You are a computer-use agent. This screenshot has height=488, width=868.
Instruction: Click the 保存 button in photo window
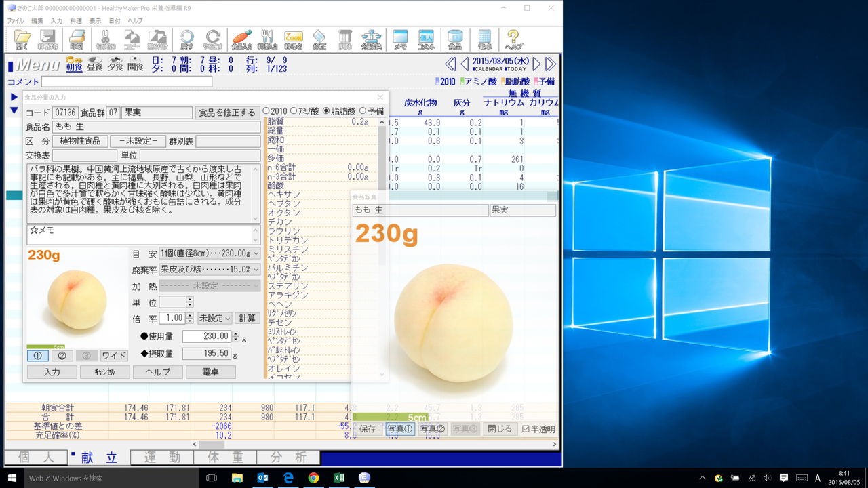pos(368,429)
